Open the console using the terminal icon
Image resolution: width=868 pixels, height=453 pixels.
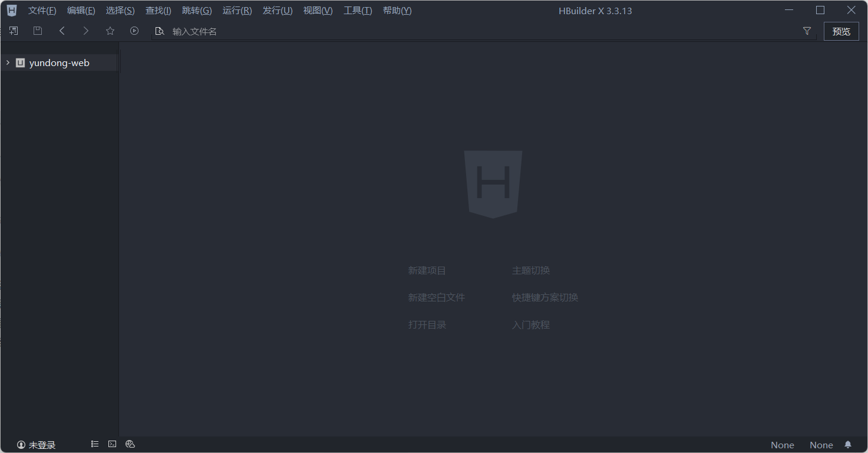coord(112,444)
